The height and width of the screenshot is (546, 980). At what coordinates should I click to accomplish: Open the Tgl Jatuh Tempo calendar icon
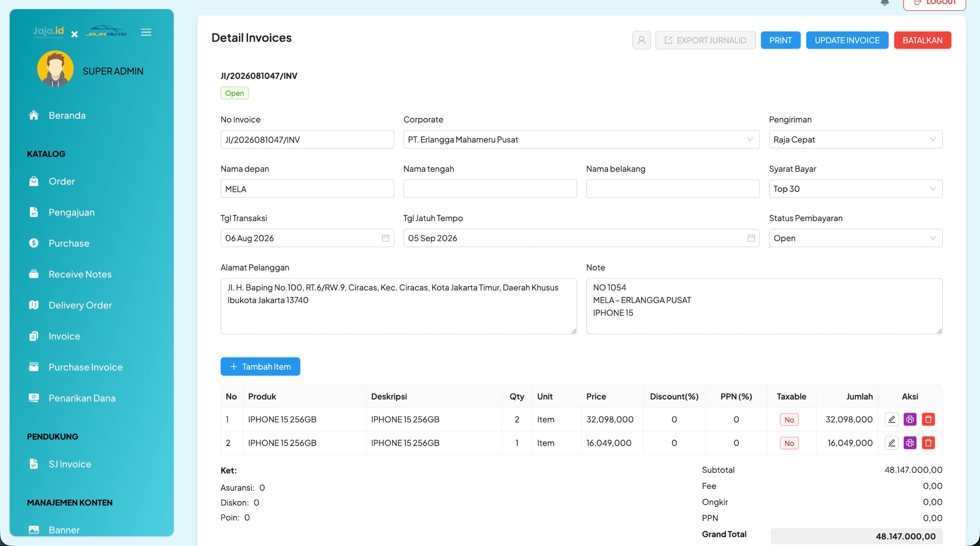tap(751, 238)
